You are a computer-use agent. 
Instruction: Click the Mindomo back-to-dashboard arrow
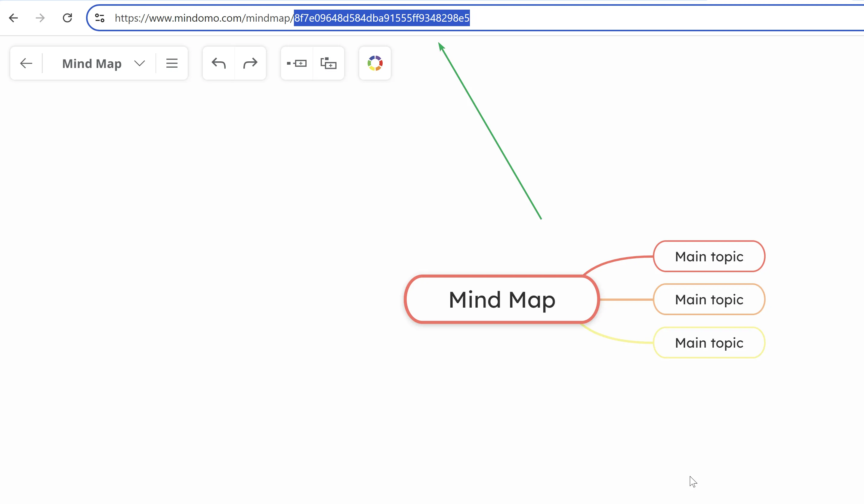coord(26,63)
